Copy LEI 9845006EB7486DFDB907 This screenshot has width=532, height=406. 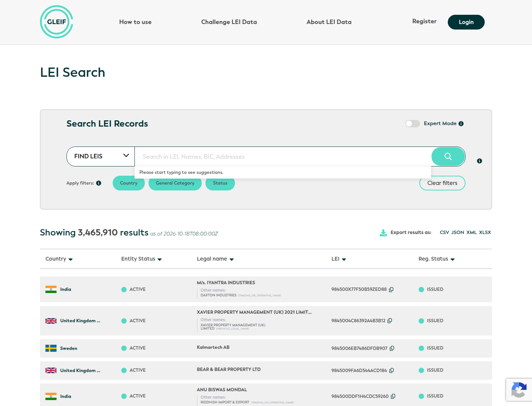pos(392,348)
